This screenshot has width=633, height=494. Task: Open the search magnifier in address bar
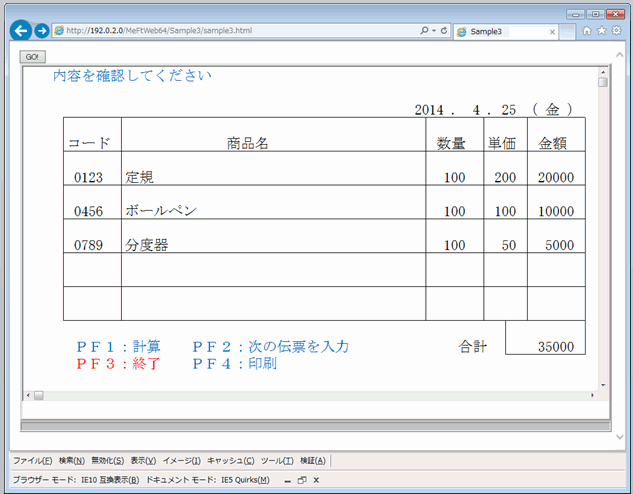424,30
